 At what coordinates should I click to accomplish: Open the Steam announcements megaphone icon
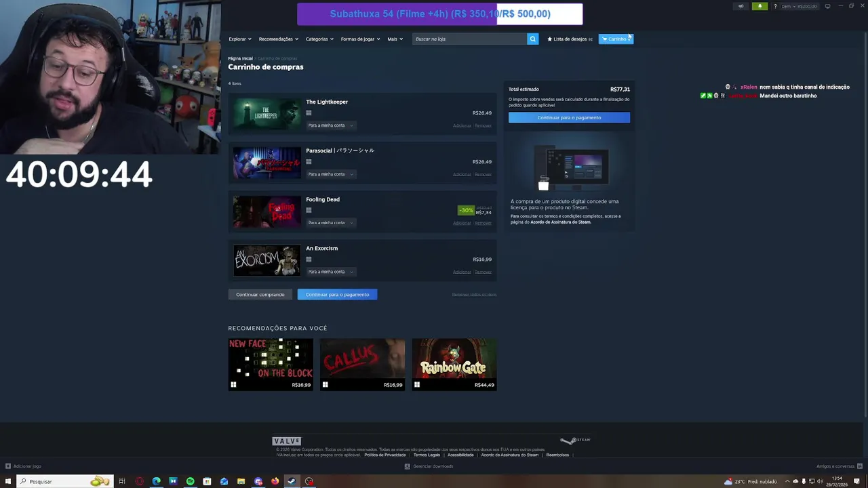click(x=741, y=6)
